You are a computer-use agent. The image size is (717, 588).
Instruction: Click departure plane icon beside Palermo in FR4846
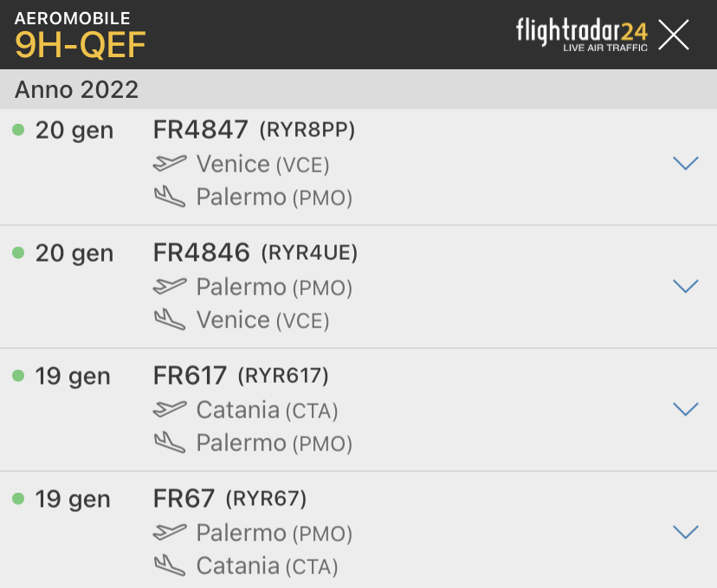pos(170,286)
